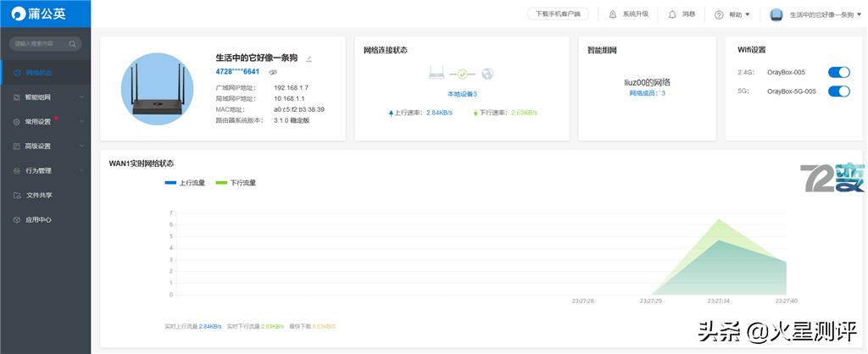Image resolution: width=868 pixels, height=354 pixels.
Task: Click the search magnifier icon in sidebar
Action: coord(73,44)
